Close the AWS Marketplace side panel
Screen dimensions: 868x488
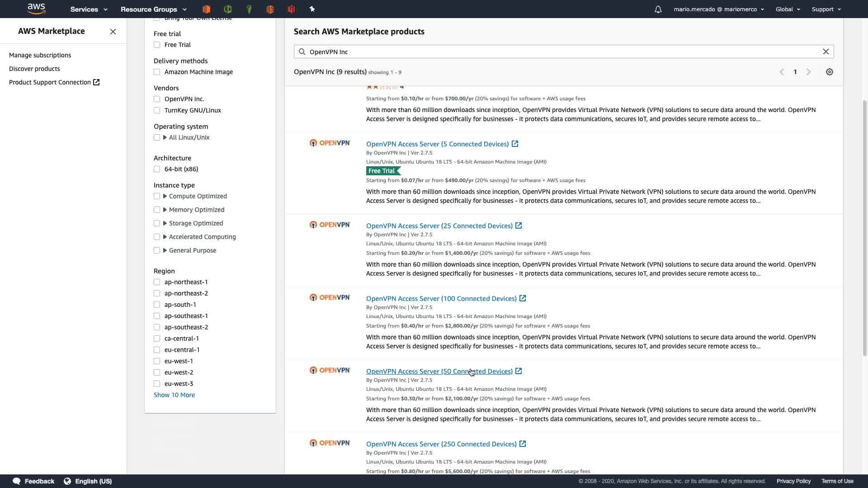pyautogui.click(x=113, y=32)
